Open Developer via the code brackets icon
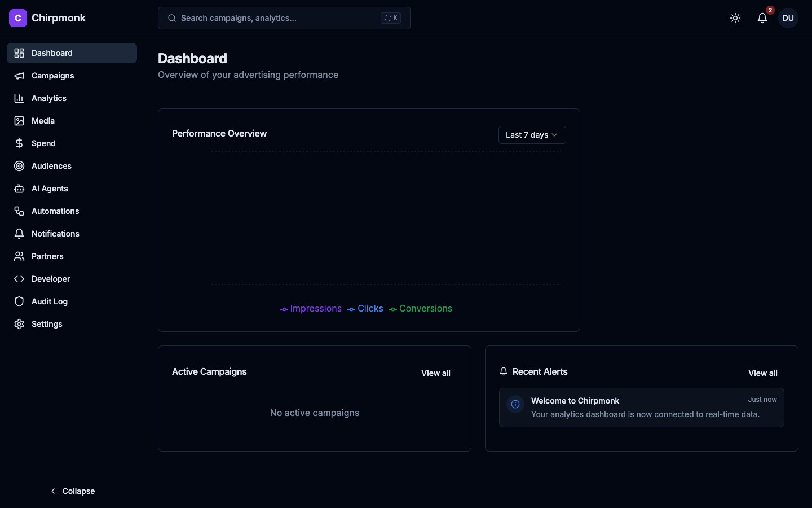This screenshot has width=812, height=508. (x=19, y=279)
